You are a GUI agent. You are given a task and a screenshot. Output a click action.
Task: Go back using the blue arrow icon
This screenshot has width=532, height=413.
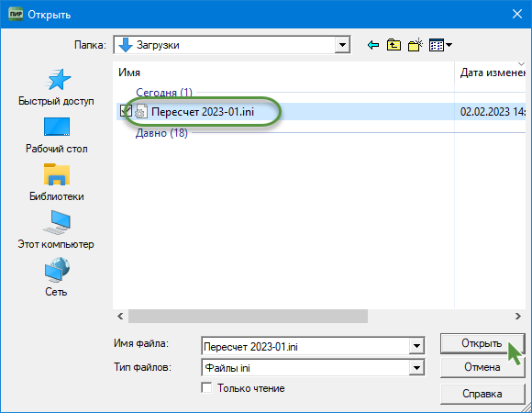tap(373, 45)
